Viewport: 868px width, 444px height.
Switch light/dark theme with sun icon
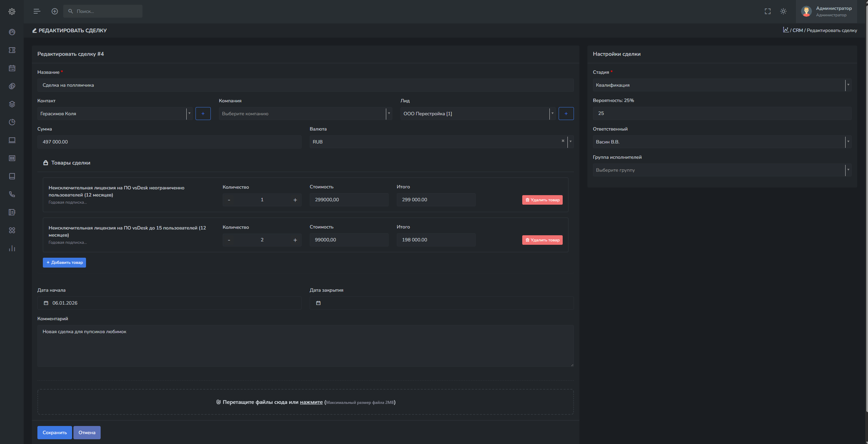click(x=783, y=11)
